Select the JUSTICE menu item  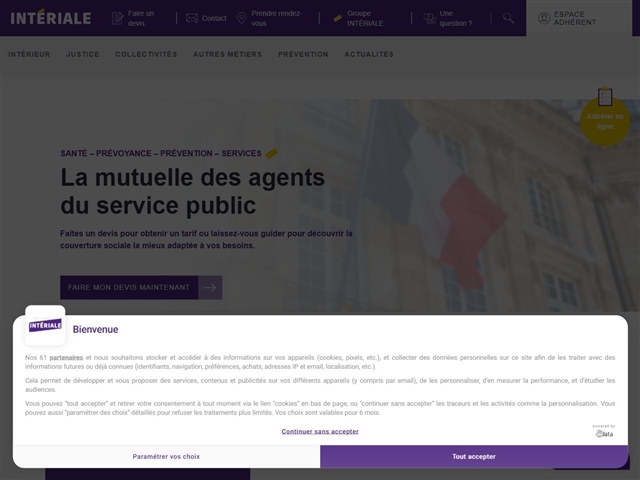coord(83,54)
